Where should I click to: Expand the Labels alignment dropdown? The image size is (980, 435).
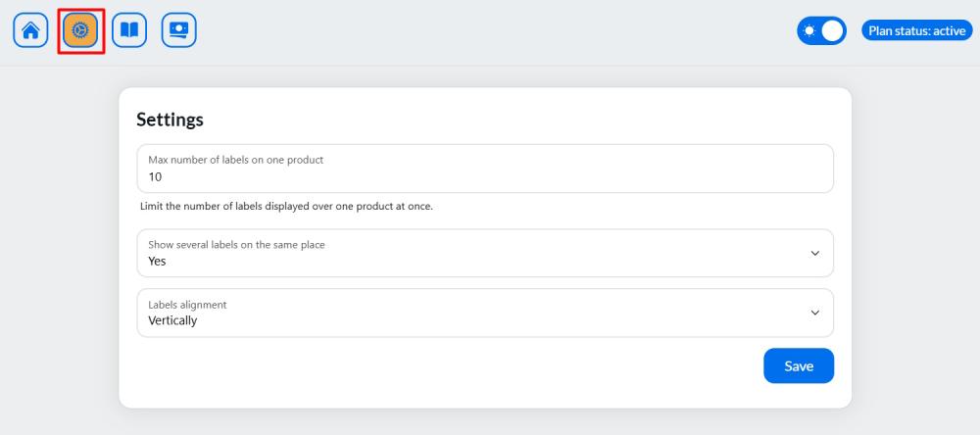(x=485, y=313)
